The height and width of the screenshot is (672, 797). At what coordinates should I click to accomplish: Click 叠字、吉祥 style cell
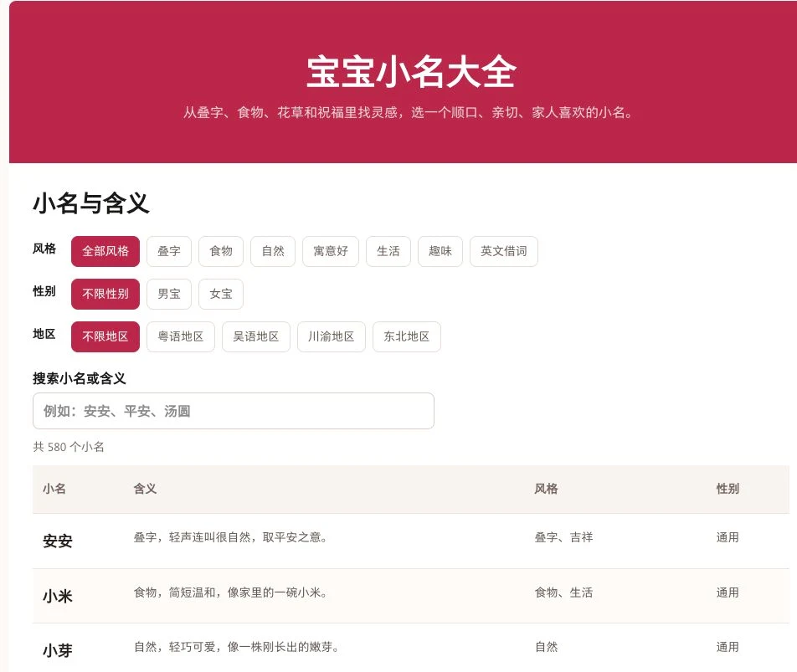point(563,537)
